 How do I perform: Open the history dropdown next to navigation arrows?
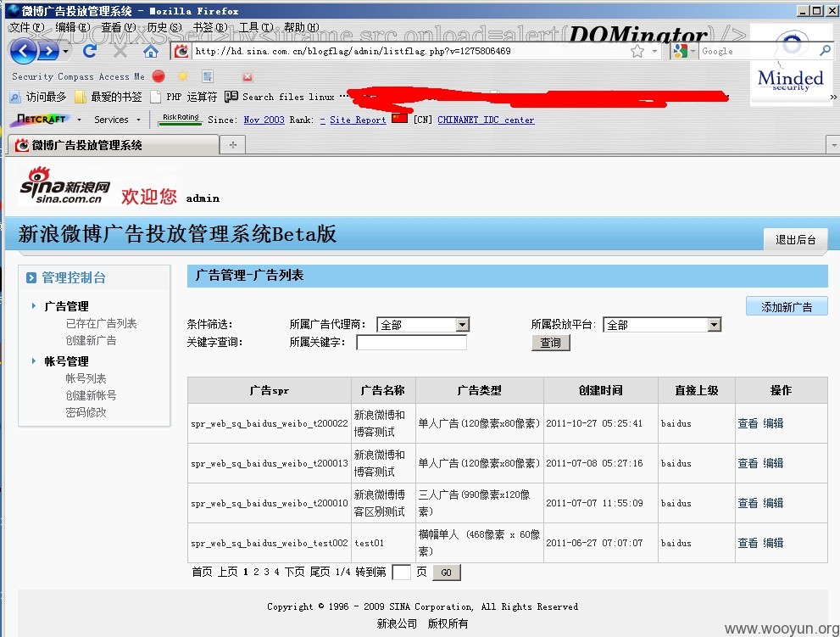[x=65, y=52]
